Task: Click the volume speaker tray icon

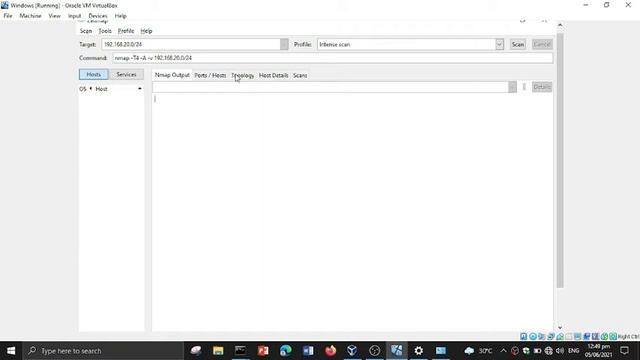Action: [x=560, y=351]
